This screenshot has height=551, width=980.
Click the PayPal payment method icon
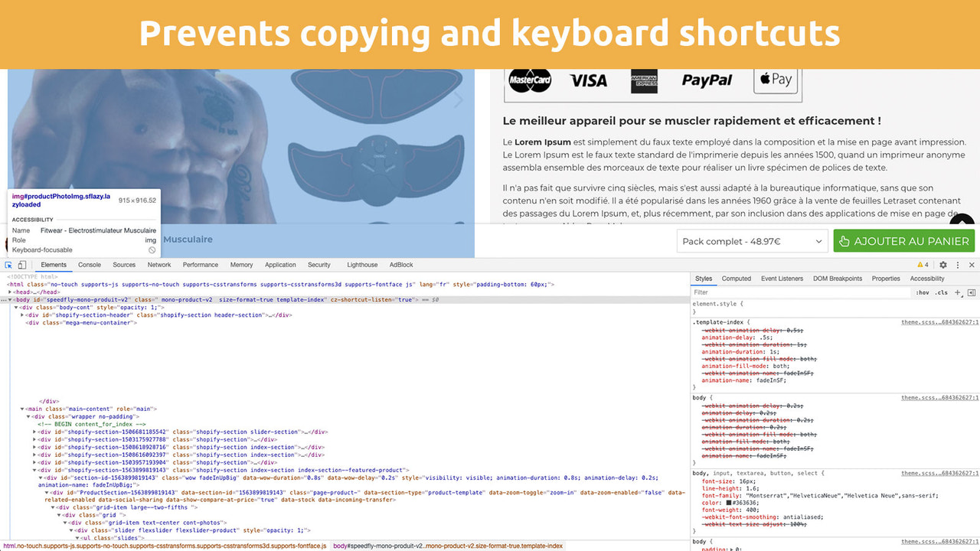(x=706, y=80)
